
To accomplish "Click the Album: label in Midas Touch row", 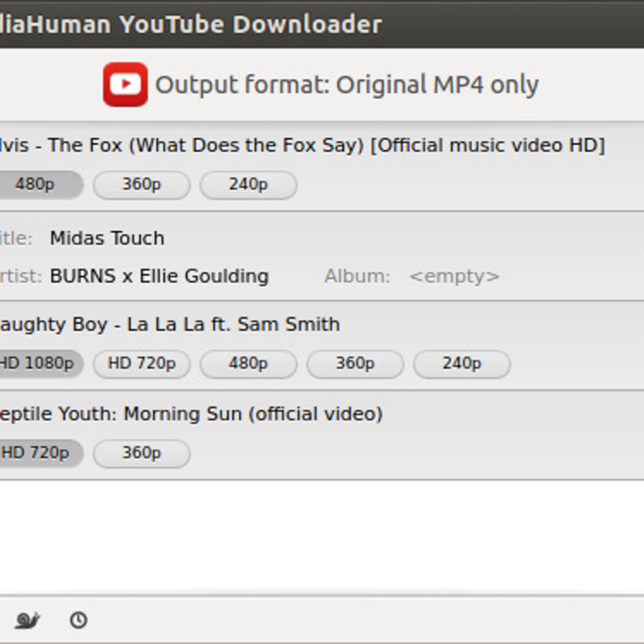I will click(357, 276).
